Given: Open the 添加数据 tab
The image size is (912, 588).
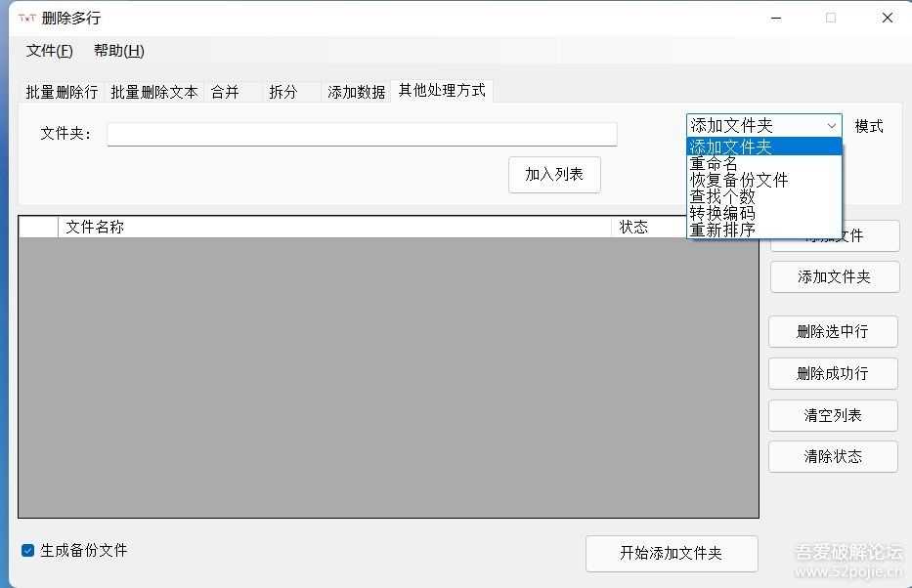Looking at the screenshot, I should 355,90.
